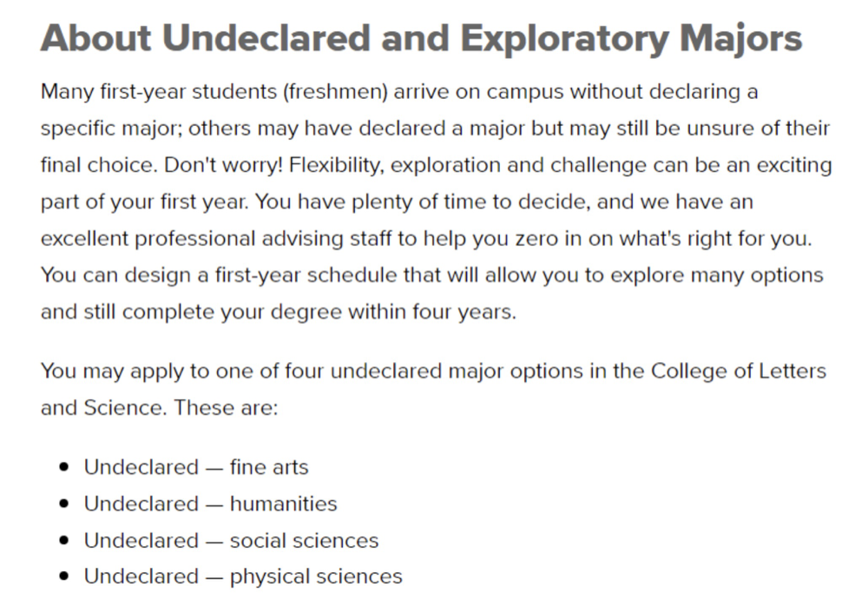
Task: Click the Undeclared — humanities list item
Action: (210, 504)
